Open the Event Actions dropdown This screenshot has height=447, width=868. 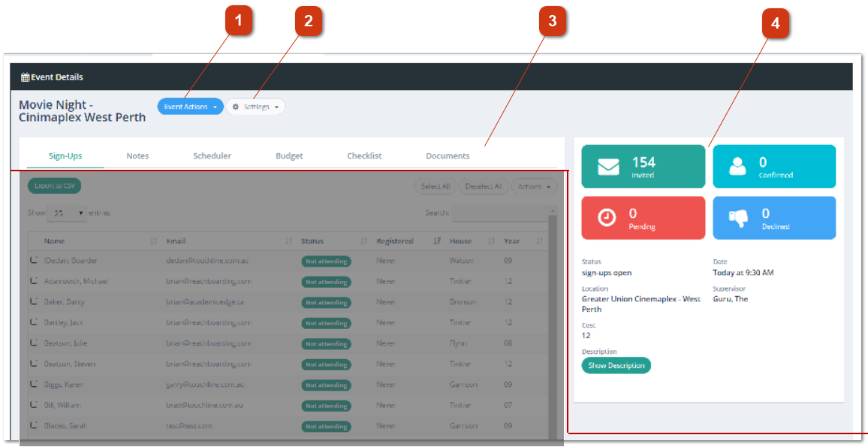coord(191,107)
